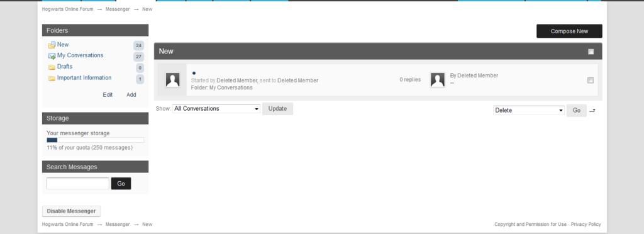The image size is (644, 234).
Task: Click the Important Information folder icon
Action: (x=52, y=78)
